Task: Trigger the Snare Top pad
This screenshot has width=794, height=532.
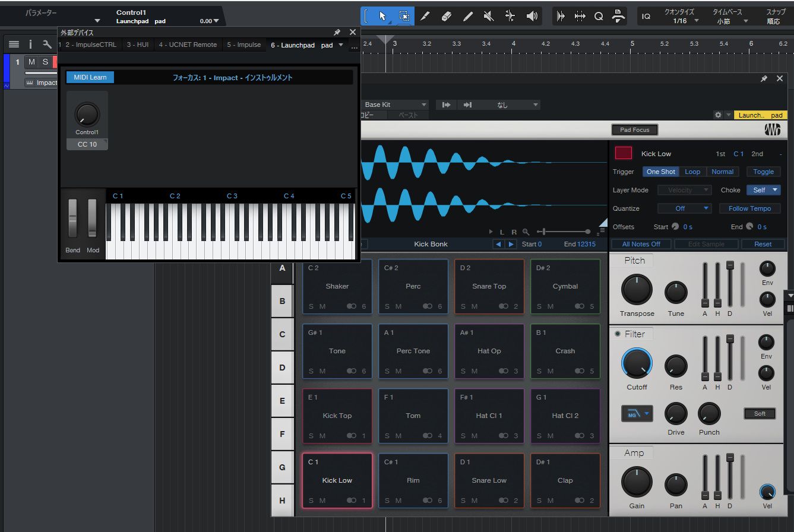Action: 489,286
